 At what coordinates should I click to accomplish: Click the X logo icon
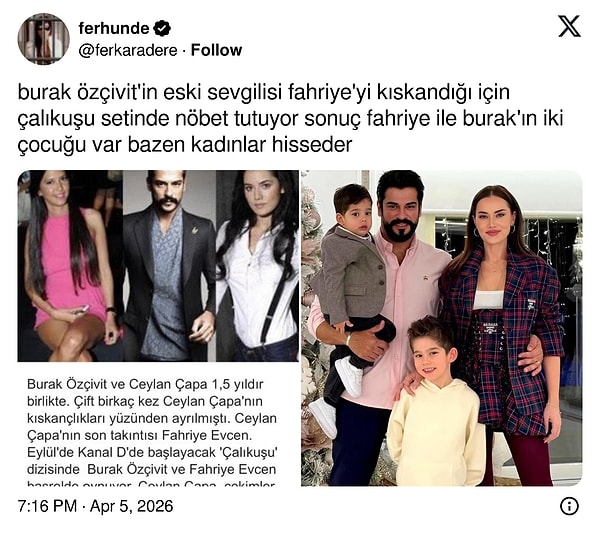[x=569, y=26]
